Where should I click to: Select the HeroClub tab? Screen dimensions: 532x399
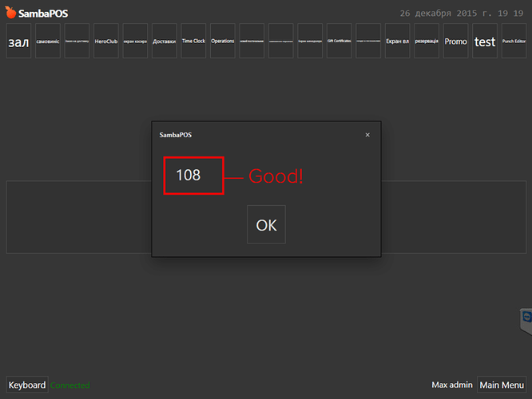(106, 41)
